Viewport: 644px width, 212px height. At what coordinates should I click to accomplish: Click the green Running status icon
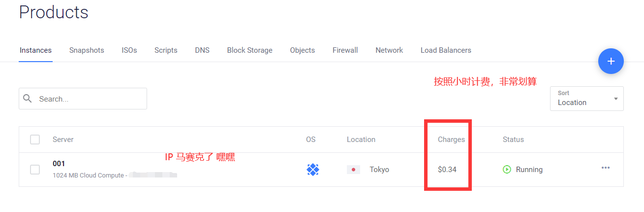tap(507, 170)
